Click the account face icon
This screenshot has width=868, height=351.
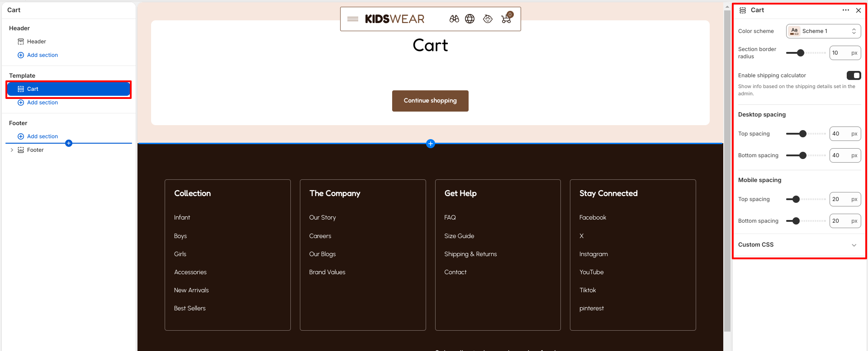tap(488, 19)
